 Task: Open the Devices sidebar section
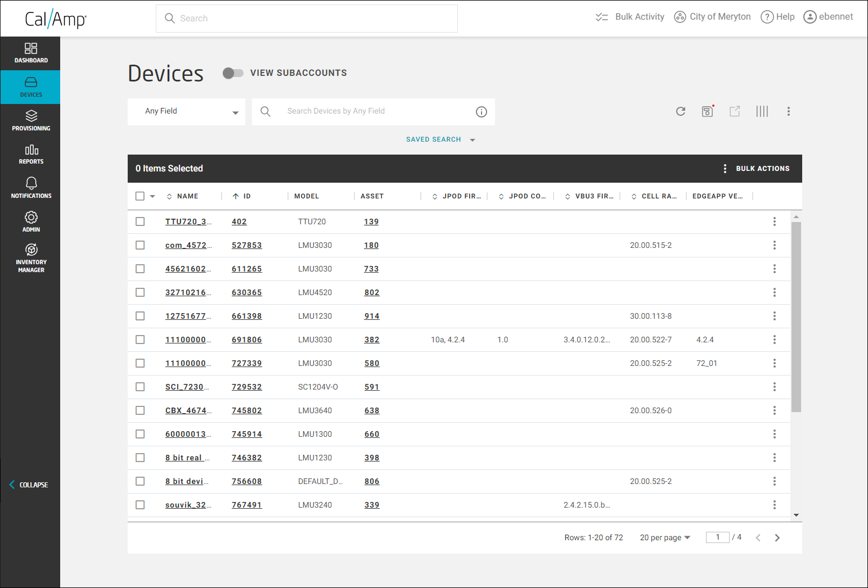[31, 87]
